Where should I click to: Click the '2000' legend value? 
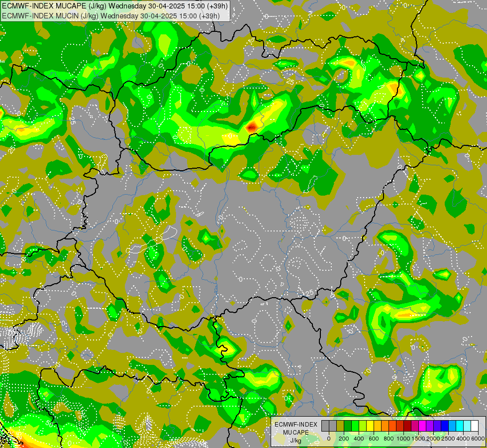(433, 439)
